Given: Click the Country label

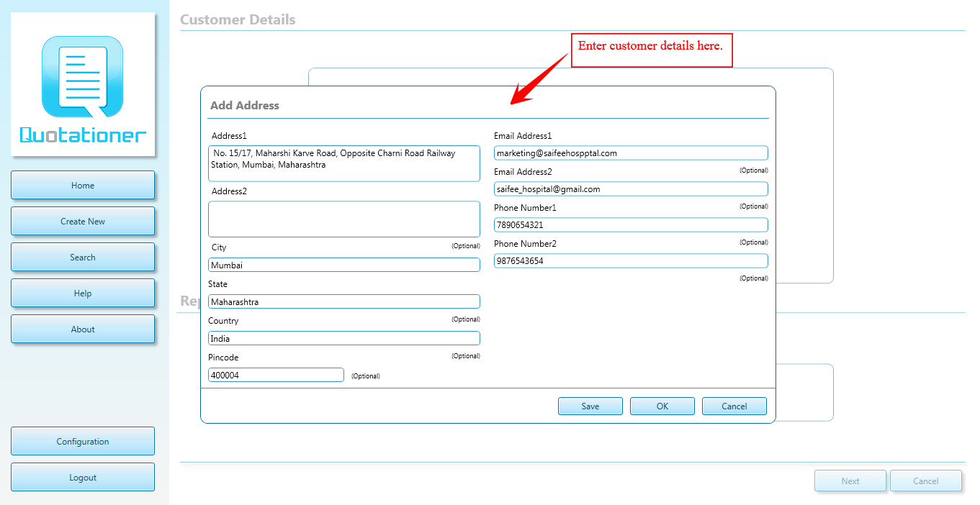Looking at the screenshot, I should [x=223, y=321].
